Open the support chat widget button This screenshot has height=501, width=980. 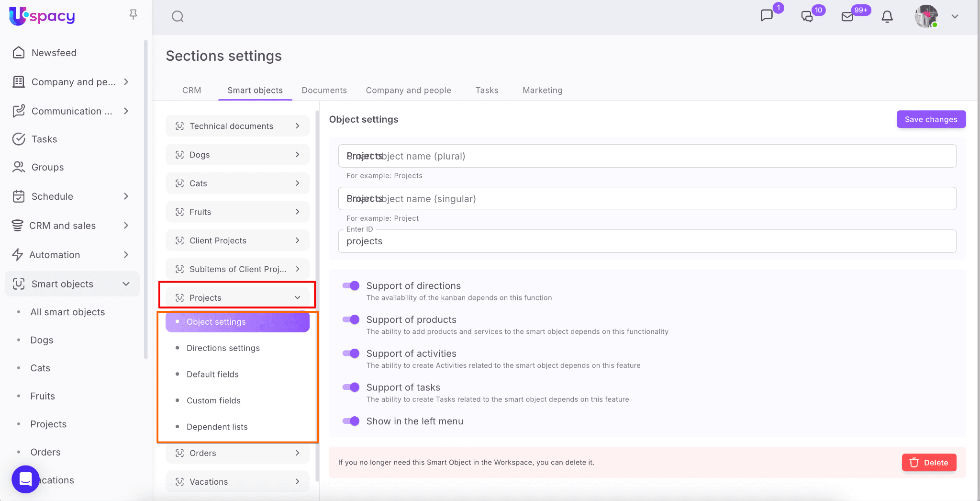point(25,479)
